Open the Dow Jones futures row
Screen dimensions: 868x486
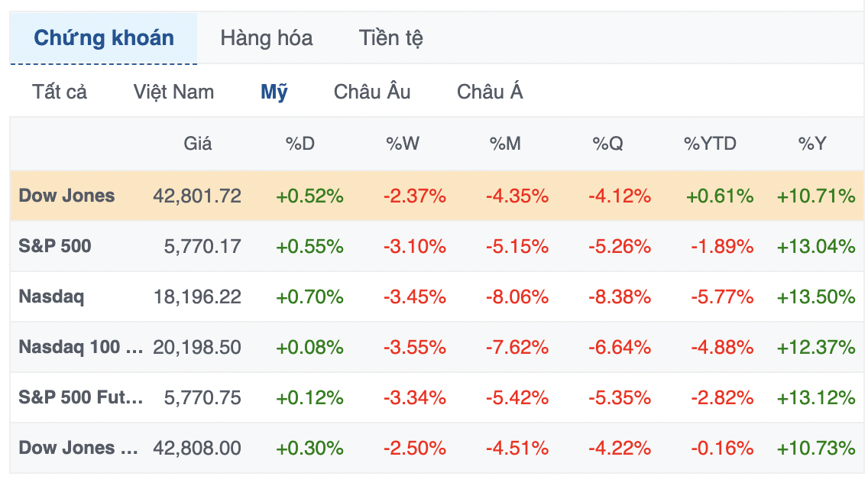coord(78,448)
